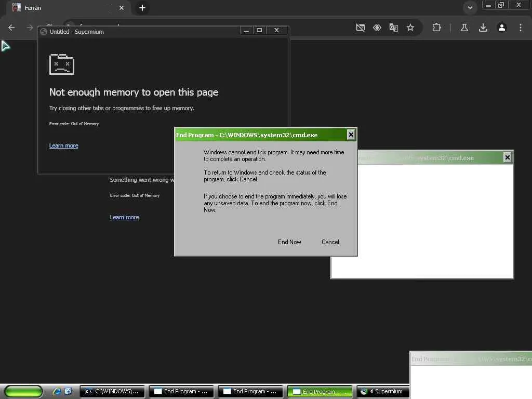Launch Internet Explorer from quick launch

pos(57,391)
